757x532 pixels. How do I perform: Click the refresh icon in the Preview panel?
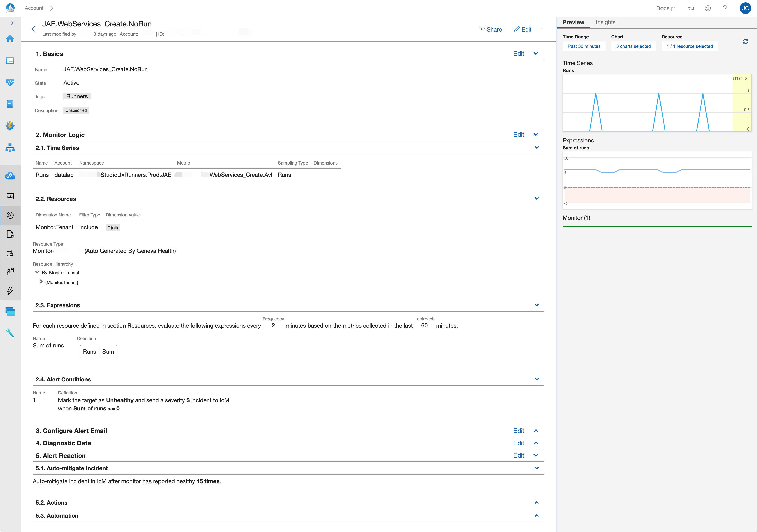tap(745, 42)
